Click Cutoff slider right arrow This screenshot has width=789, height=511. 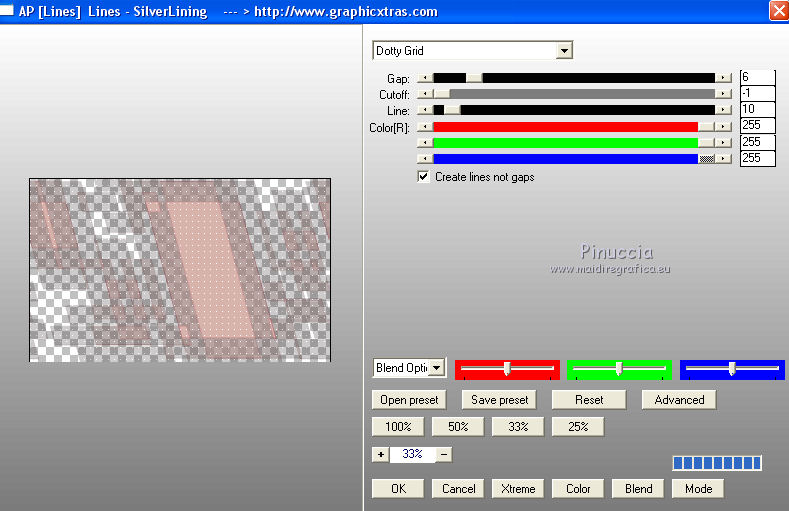click(x=723, y=94)
